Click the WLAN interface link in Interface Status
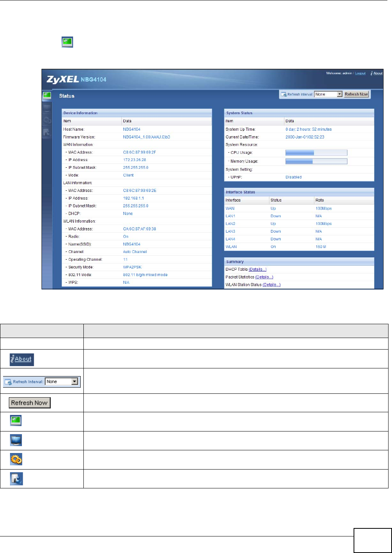This screenshot has height=553, width=392. pos(231,247)
